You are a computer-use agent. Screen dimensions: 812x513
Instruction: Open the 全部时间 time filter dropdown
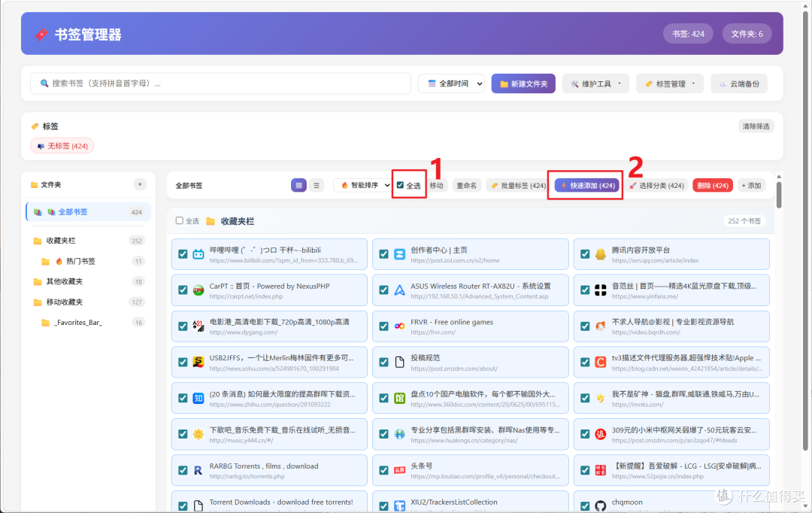coord(451,83)
